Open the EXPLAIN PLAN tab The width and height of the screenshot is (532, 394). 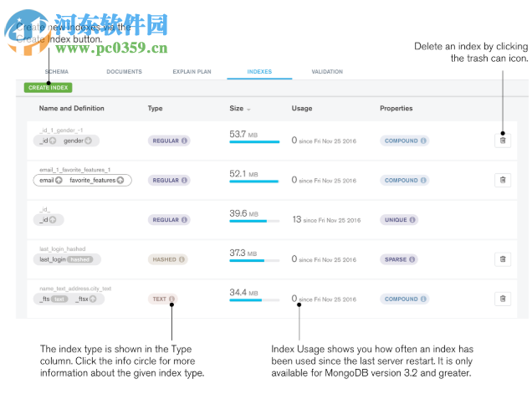click(x=192, y=72)
